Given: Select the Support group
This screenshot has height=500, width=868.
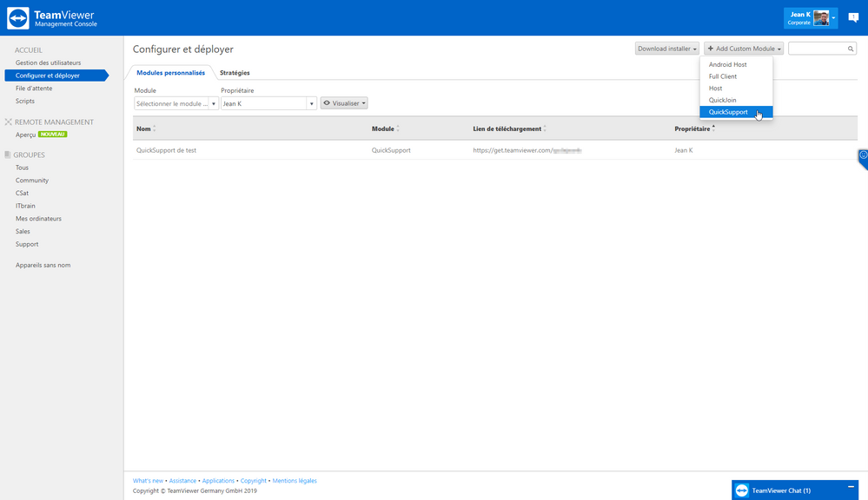Looking at the screenshot, I should click(27, 244).
